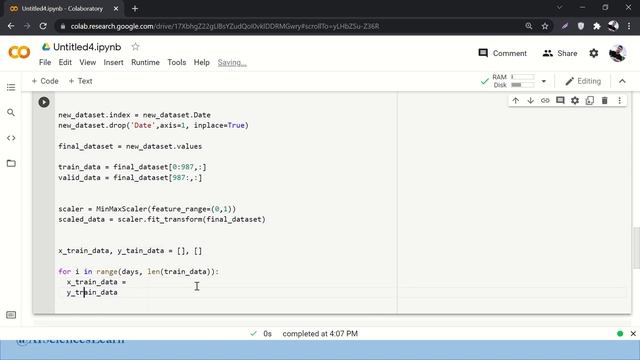Click the 'y_train_data' code line
640x360 pixels.
click(x=92, y=293)
